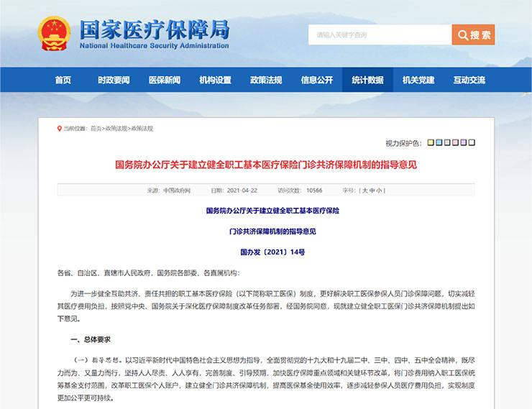The image size is (532, 409).
Task: Select the purple eye-protection color swatch
Action: coord(464,142)
